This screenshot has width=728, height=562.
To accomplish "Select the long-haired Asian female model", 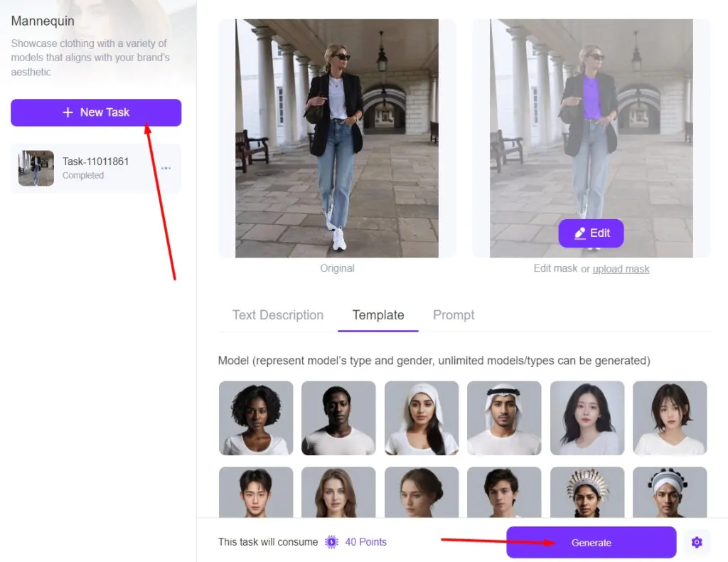I will [587, 418].
